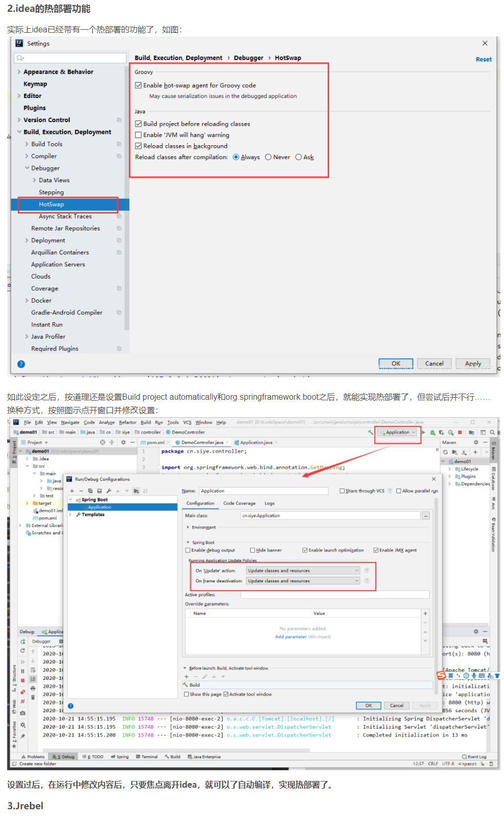The image size is (504, 820).
Task: Click the Build hammer icon beside Application selector
Action: point(370,433)
